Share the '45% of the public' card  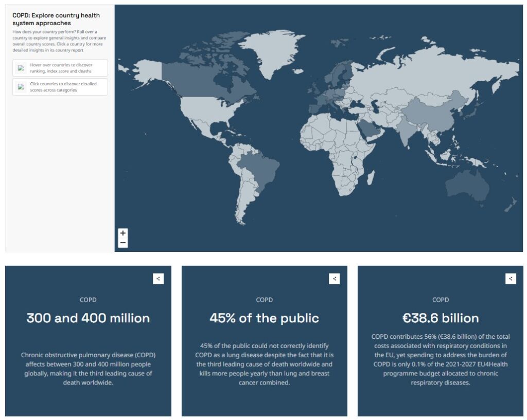pos(335,279)
